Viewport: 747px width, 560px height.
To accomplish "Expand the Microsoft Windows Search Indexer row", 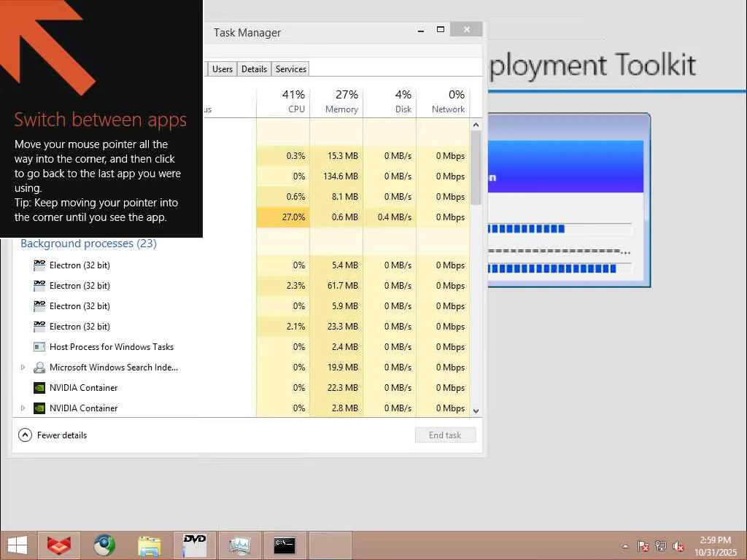I will (x=23, y=367).
